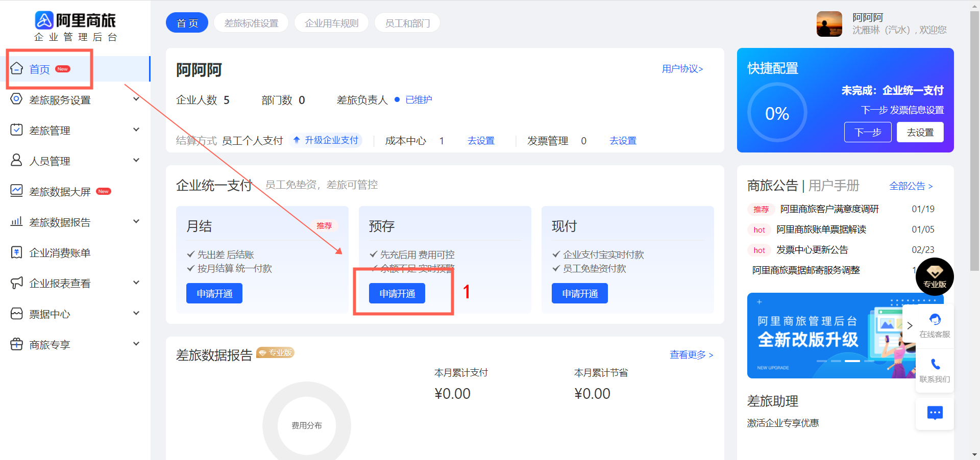Click 去设置 button in 快捷配置

tap(920, 133)
